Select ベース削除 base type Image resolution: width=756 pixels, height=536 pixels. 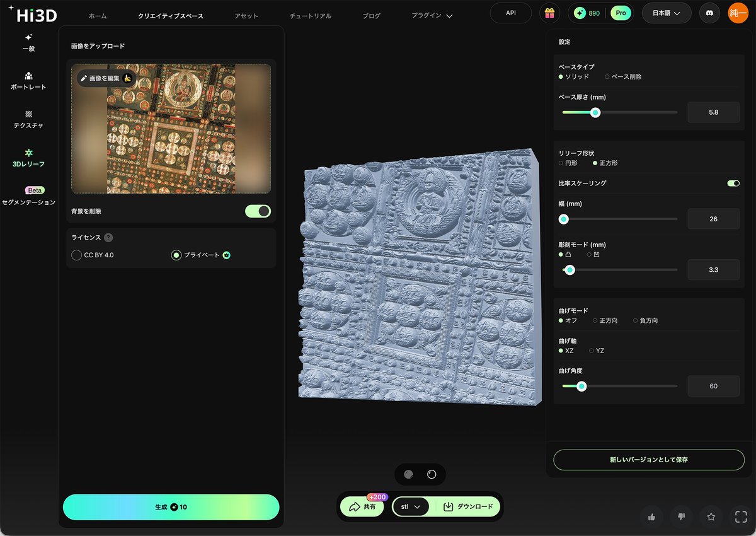coord(623,77)
